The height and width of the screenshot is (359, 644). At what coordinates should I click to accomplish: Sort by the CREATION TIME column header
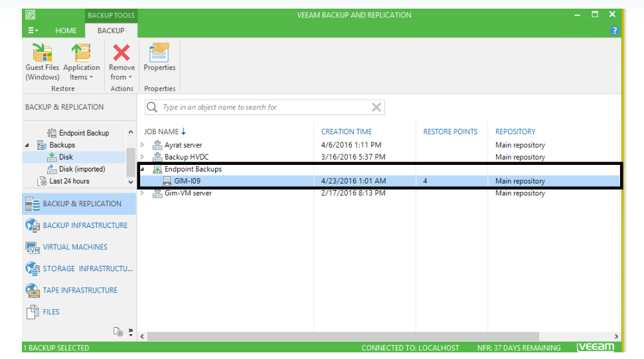pyautogui.click(x=346, y=132)
